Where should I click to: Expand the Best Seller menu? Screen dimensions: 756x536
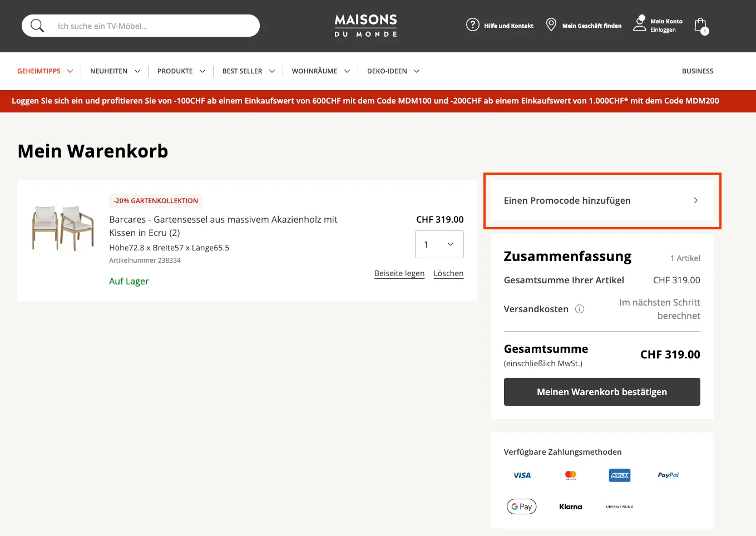click(x=249, y=71)
